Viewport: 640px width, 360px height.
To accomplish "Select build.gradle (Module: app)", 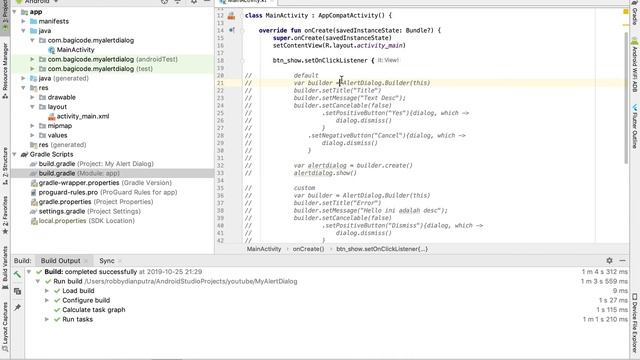I will [79, 173].
